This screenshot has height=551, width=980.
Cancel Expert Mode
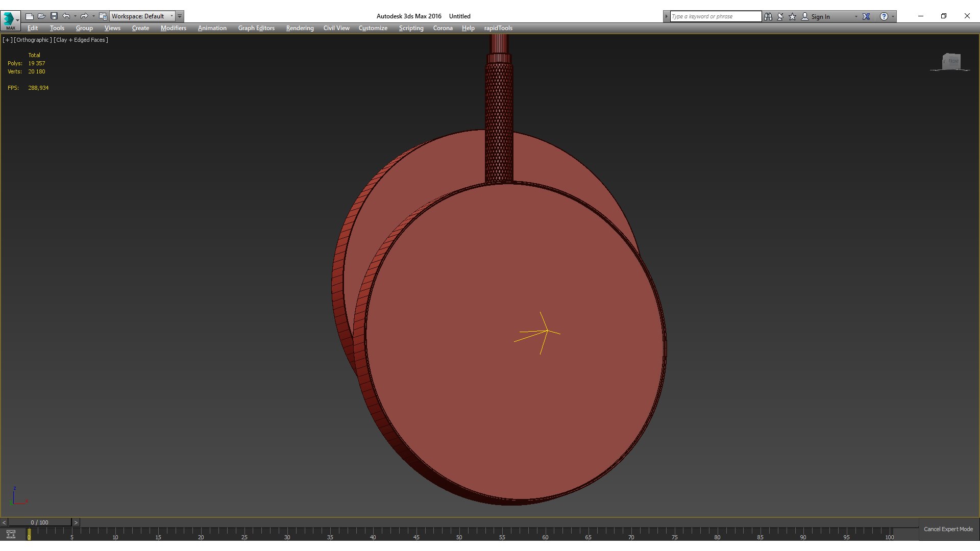point(948,529)
